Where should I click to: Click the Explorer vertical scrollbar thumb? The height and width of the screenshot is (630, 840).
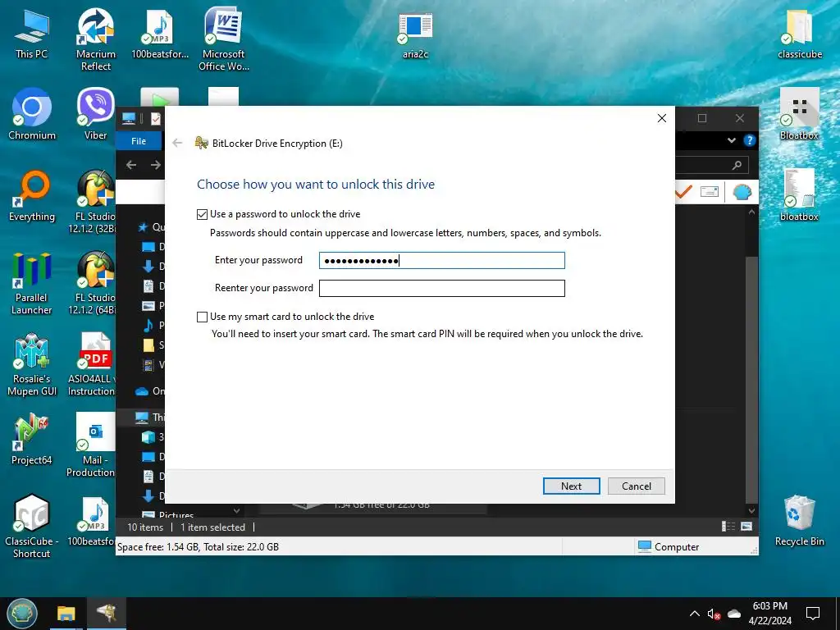[751, 379]
